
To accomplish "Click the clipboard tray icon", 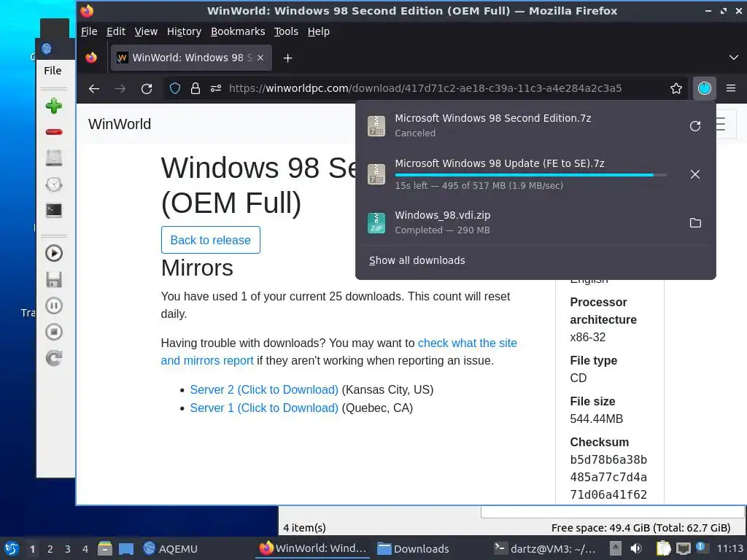I will pyautogui.click(x=663, y=548).
